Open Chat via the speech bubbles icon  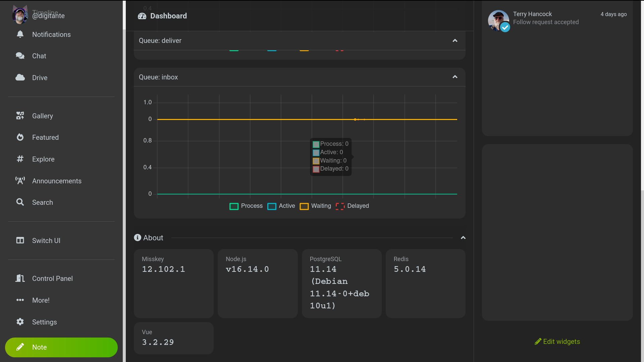point(20,56)
